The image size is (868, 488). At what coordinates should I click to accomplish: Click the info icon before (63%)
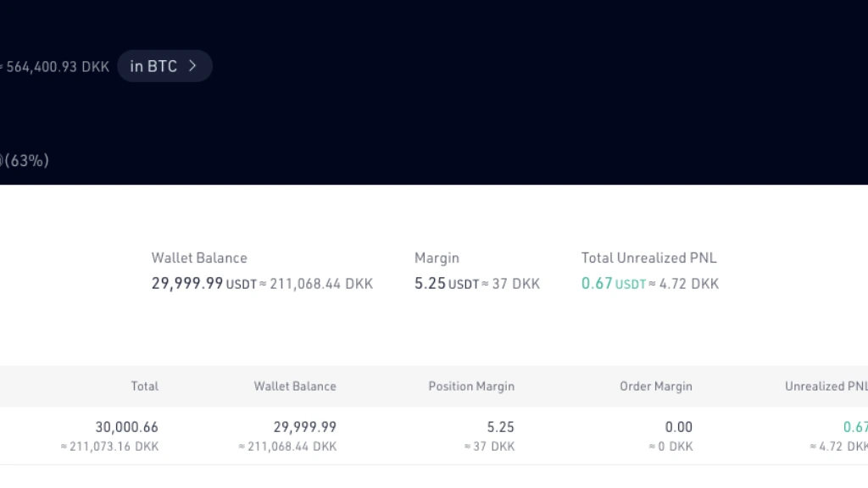click(x=1, y=160)
